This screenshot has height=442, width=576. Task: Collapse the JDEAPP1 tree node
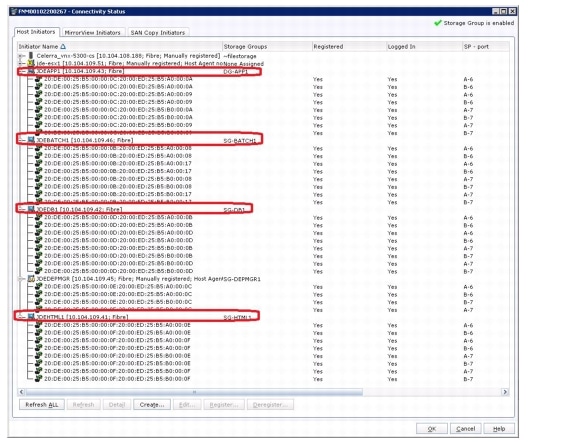[x=21, y=71]
